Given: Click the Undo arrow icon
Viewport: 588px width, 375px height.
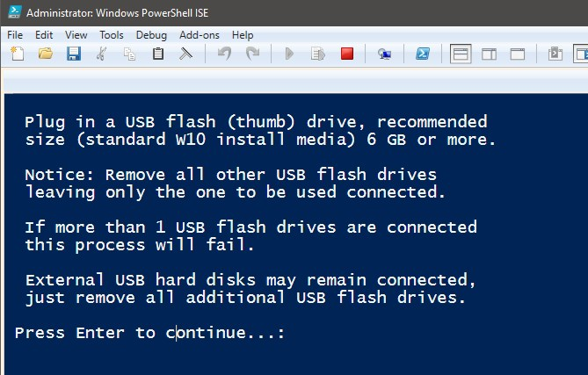Looking at the screenshot, I should (x=225, y=54).
